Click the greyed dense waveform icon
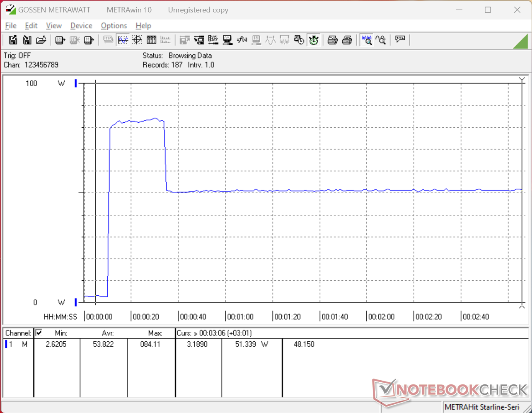 [285, 40]
